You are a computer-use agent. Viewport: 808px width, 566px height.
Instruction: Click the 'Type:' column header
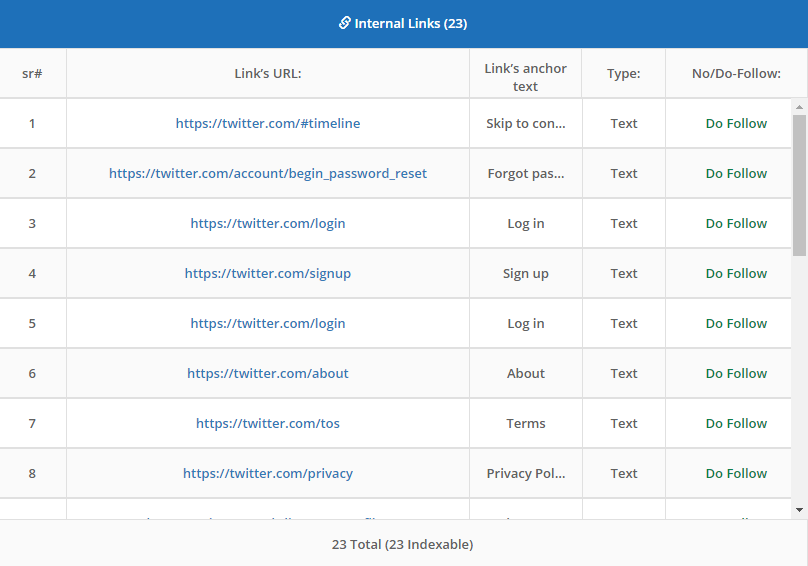pyautogui.click(x=624, y=73)
